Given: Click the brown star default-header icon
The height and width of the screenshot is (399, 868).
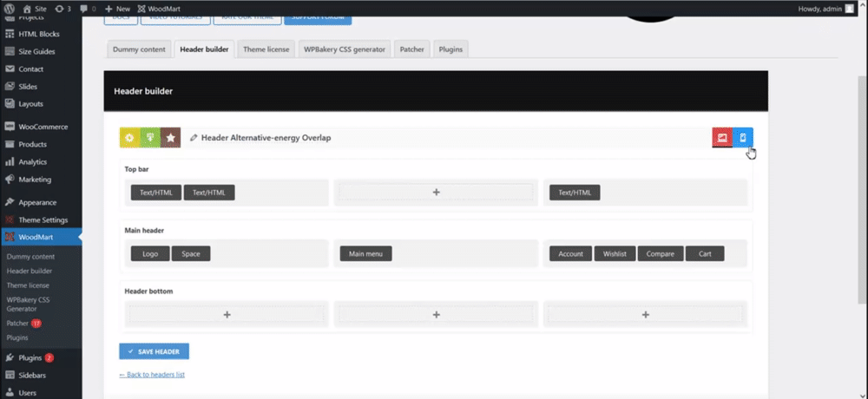Looking at the screenshot, I should click(x=170, y=138).
